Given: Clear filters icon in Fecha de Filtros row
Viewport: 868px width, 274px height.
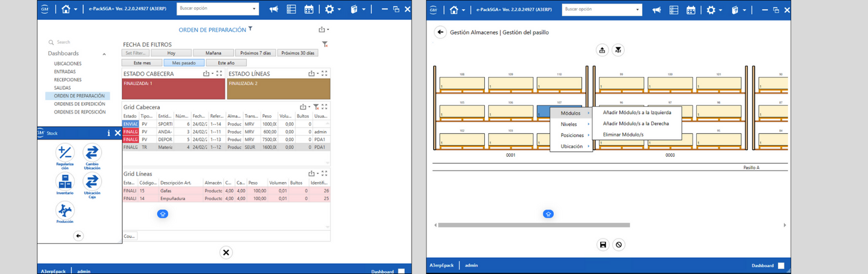Looking at the screenshot, I should (324, 44).
